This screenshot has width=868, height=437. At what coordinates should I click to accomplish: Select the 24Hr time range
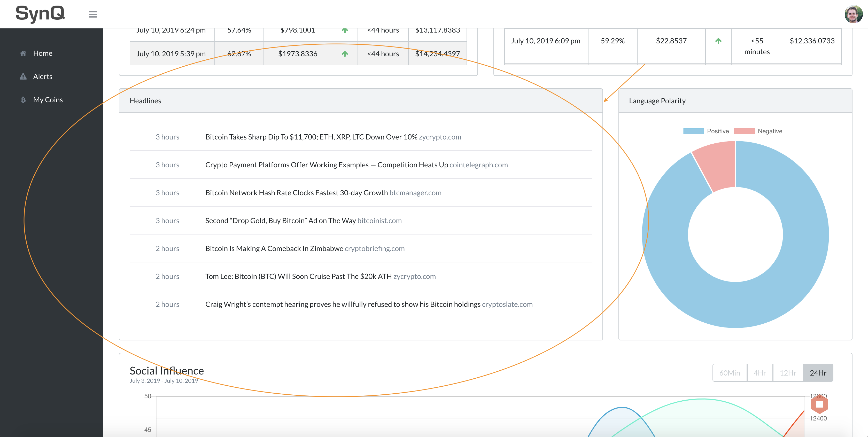[818, 373]
